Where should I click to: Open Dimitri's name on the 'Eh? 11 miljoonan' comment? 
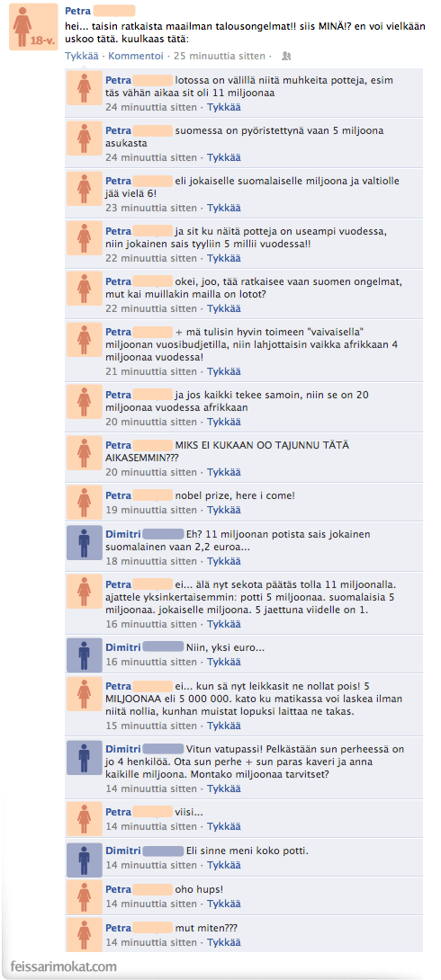[x=124, y=535]
